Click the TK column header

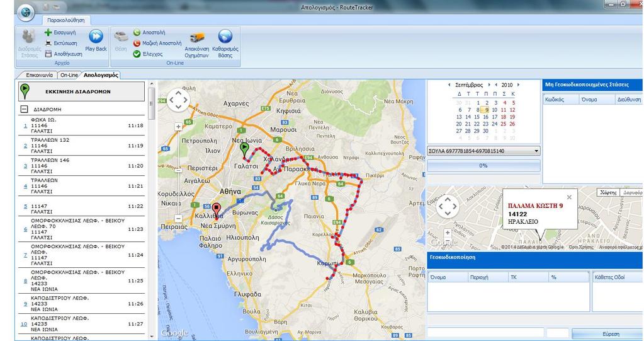point(528,277)
